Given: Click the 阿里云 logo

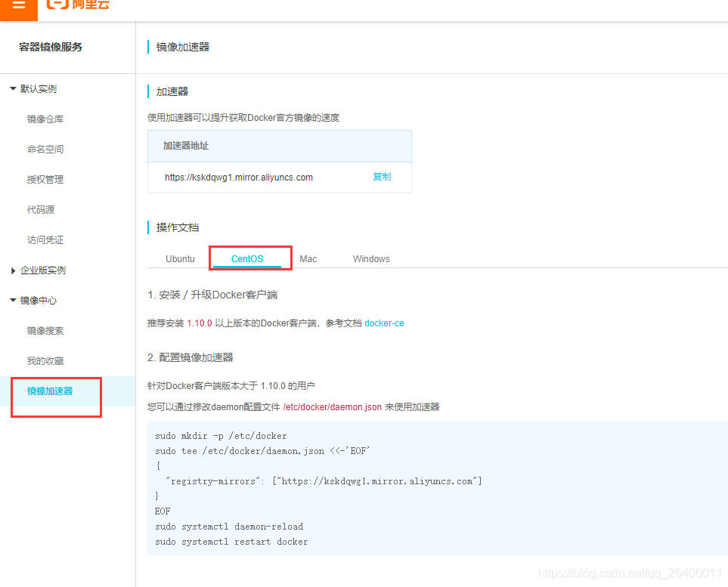Looking at the screenshot, I should click(x=79, y=5).
